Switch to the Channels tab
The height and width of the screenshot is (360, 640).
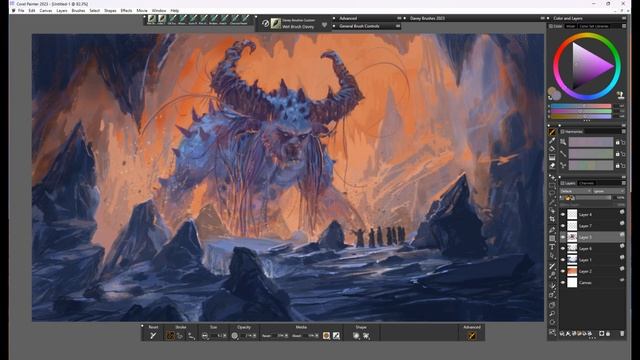(x=587, y=183)
